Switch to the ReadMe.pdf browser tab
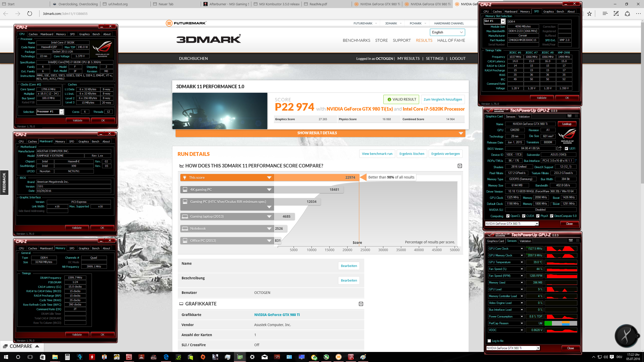The image size is (644, 362). (327, 4)
